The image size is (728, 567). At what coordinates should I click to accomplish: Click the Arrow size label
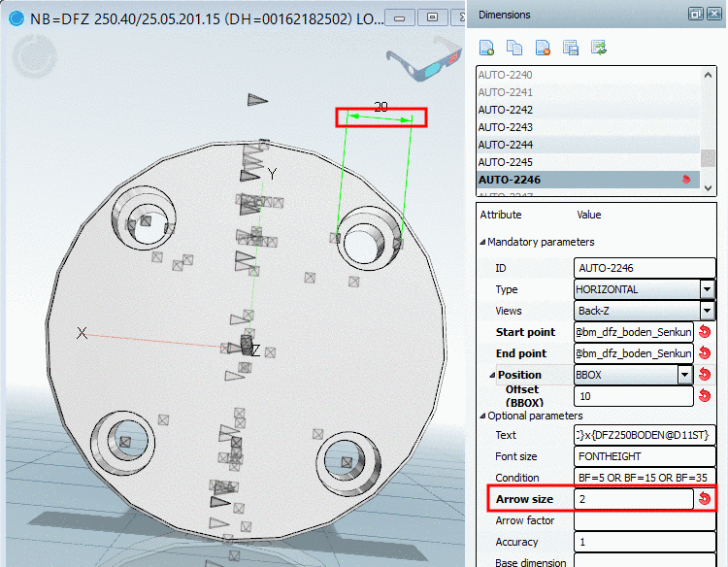click(524, 499)
